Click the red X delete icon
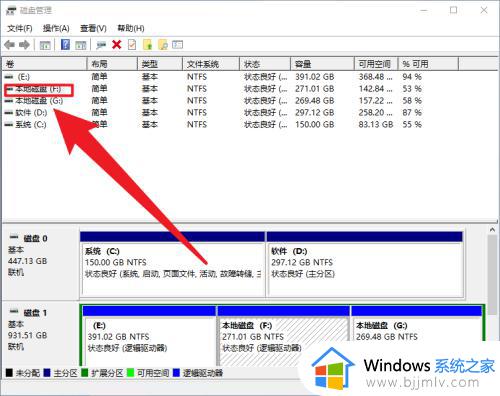The width and height of the screenshot is (500, 396). pyautogui.click(x=117, y=44)
